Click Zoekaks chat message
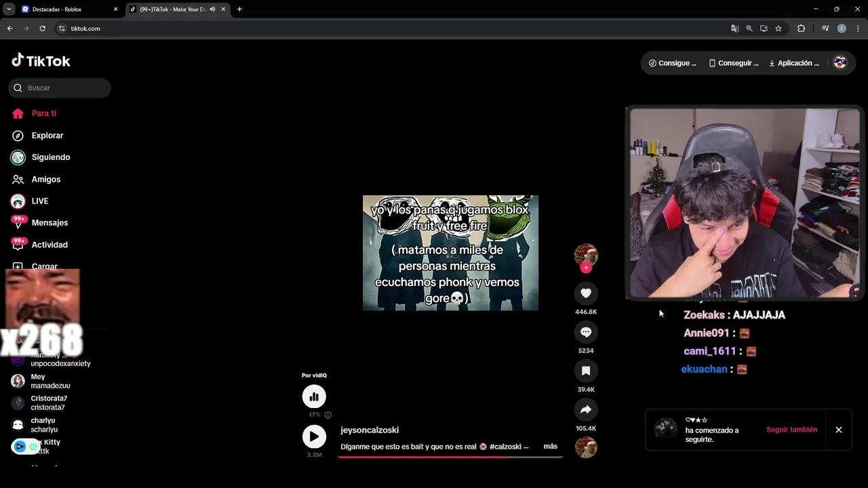The image size is (868, 488). (x=734, y=315)
